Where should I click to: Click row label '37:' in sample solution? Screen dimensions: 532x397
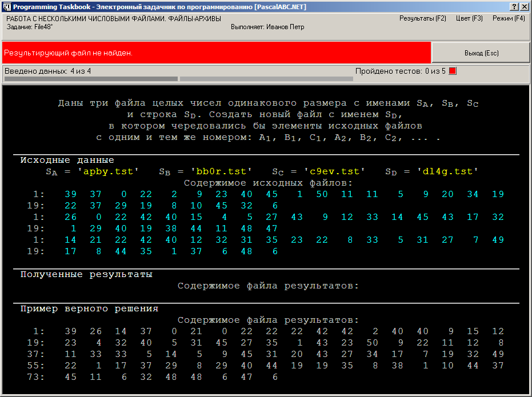pyautogui.click(x=36, y=354)
